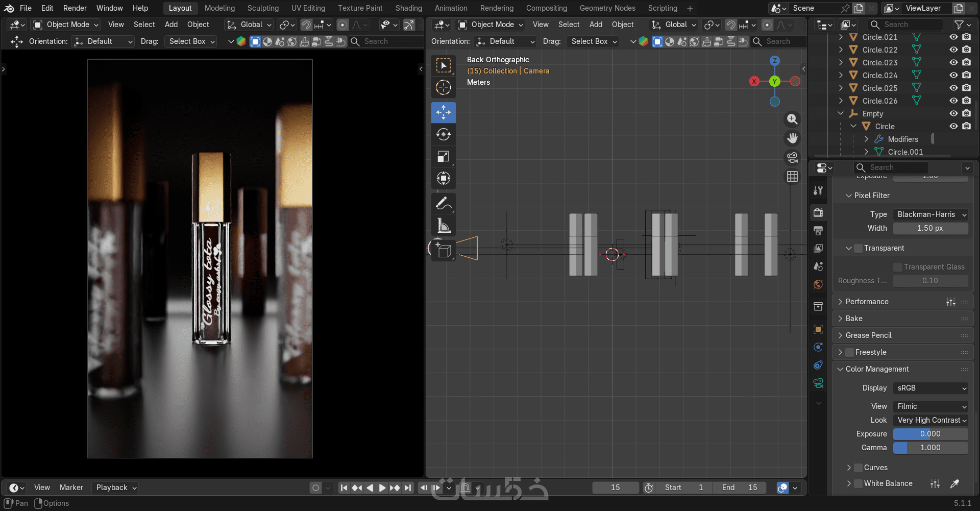This screenshot has height=511, width=980.
Task: Toggle camera view gizmo icon
Action: pos(792,157)
